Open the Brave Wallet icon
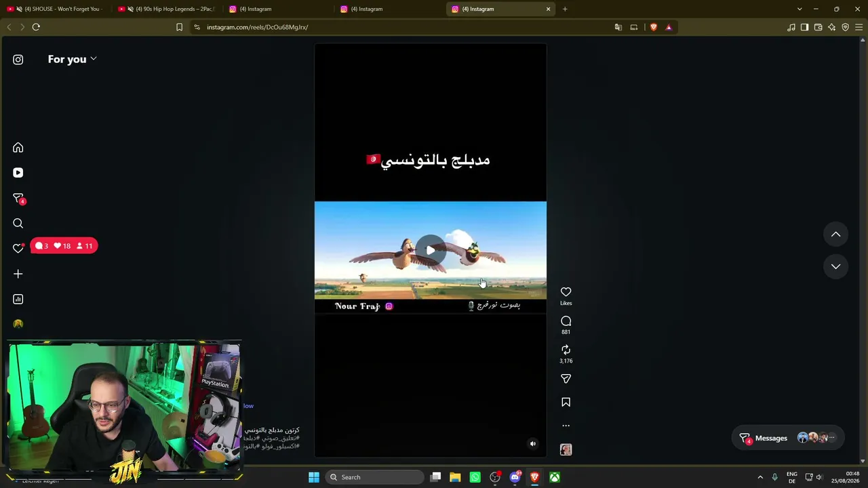The height and width of the screenshot is (488, 868). pos(818,27)
